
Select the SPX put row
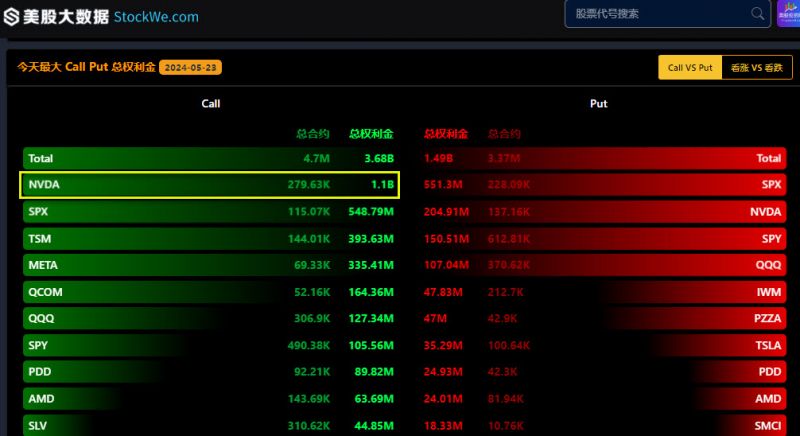pos(603,185)
